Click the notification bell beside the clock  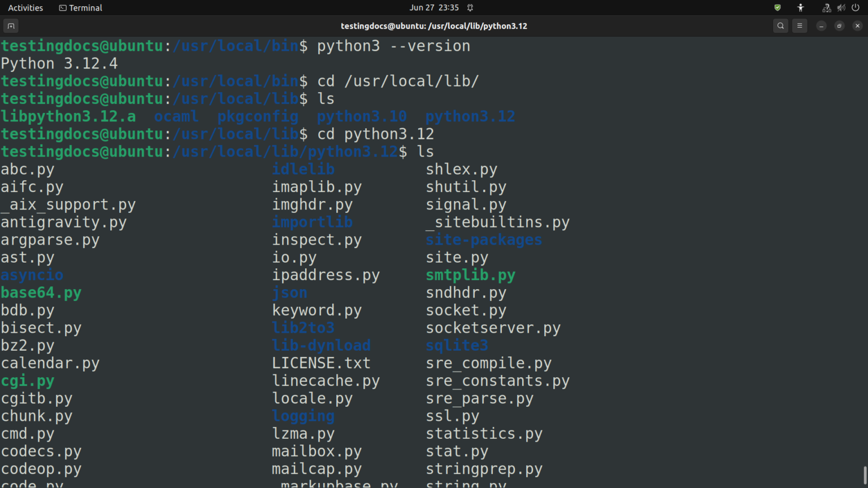tap(470, 7)
